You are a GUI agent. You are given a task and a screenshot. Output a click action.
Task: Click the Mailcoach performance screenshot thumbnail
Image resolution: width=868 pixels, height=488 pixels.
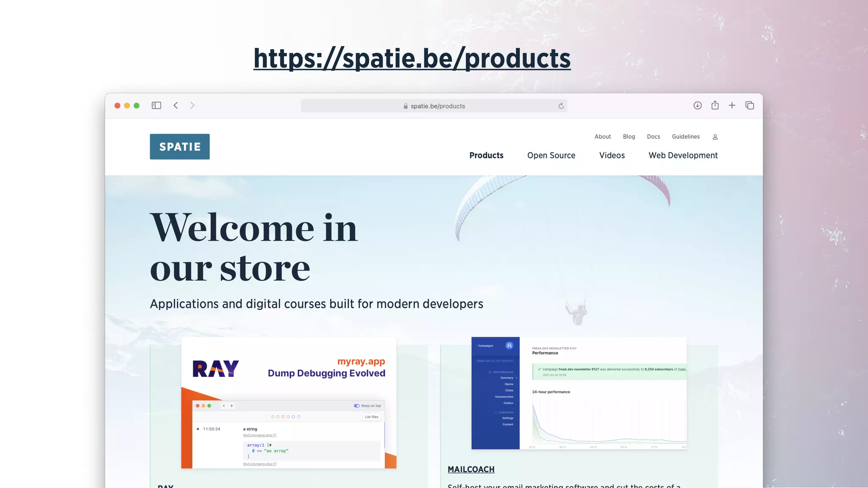[579, 393]
